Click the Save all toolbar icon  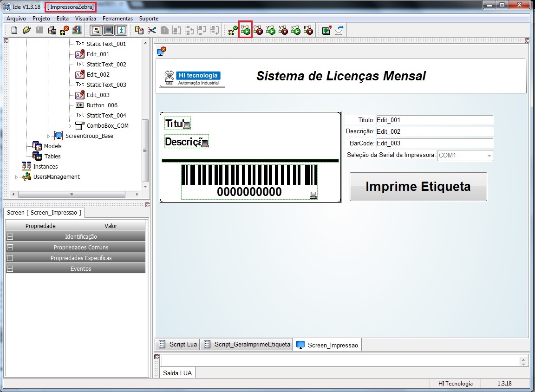point(52,30)
